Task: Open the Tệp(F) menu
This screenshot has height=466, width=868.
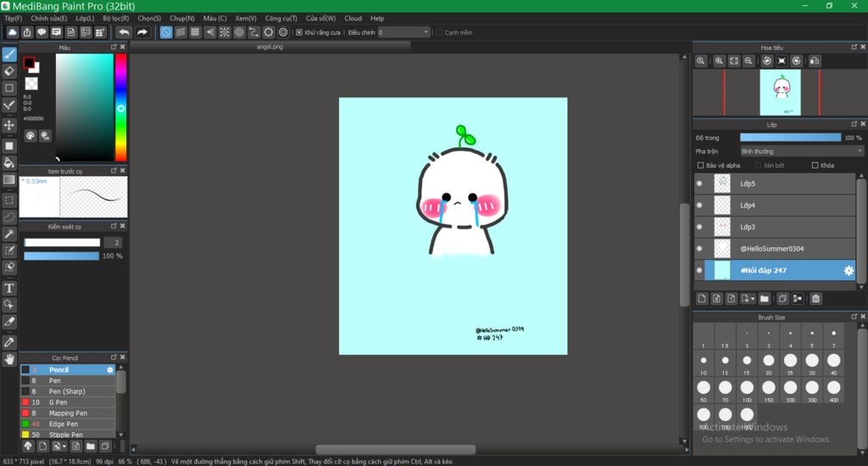Action: [x=14, y=19]
